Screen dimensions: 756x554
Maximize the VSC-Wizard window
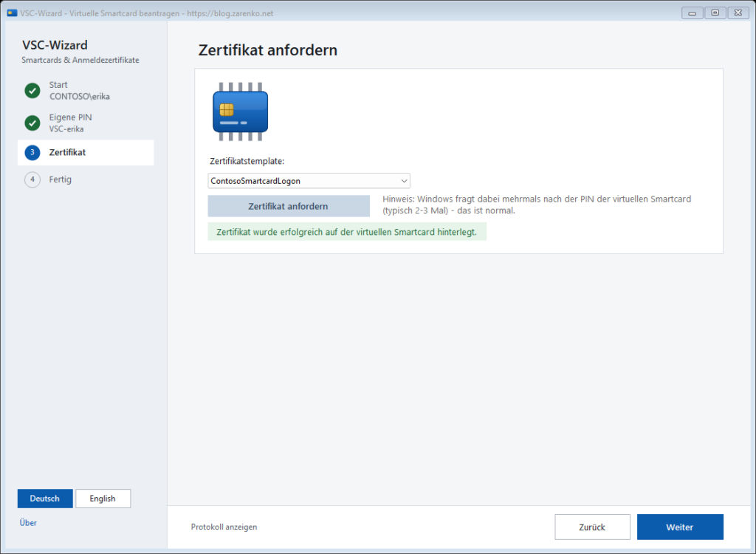pos(715,13)
